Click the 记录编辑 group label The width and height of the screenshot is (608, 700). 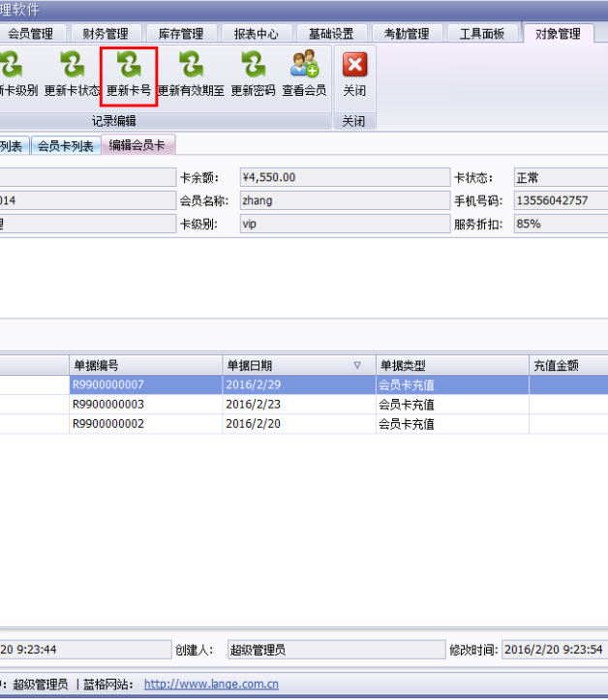click(114, 121)
